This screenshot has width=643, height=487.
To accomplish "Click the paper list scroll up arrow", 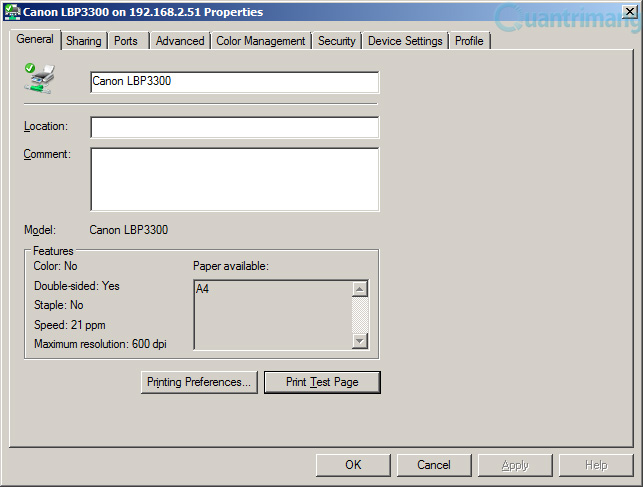I will coord(360,289).
